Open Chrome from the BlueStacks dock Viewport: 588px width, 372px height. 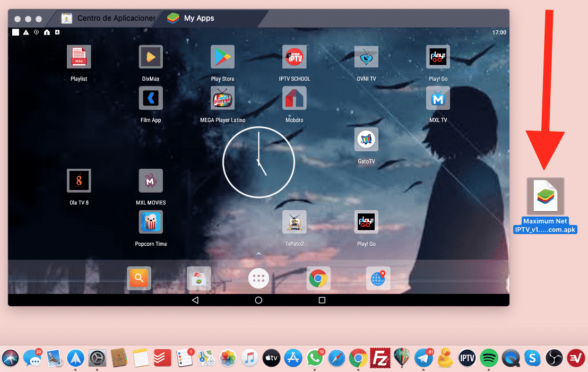pyautogui.click(x=318, y=278)
